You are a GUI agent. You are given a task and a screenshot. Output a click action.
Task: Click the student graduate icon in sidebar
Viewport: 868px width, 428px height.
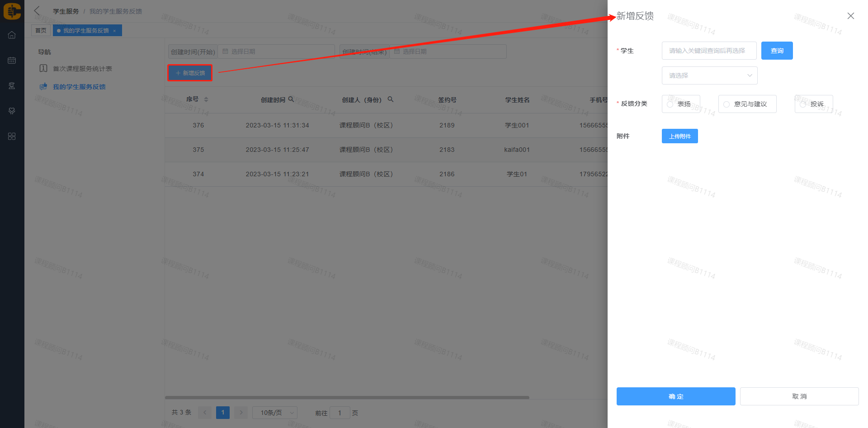[12, 86]
